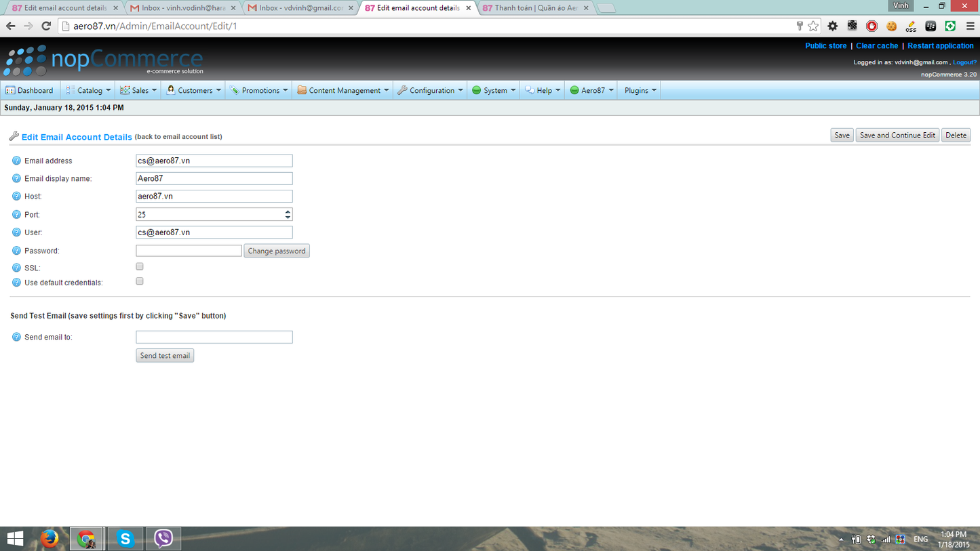
Task: Expand the Catalog menu
Action: click(x=87, y=90)
